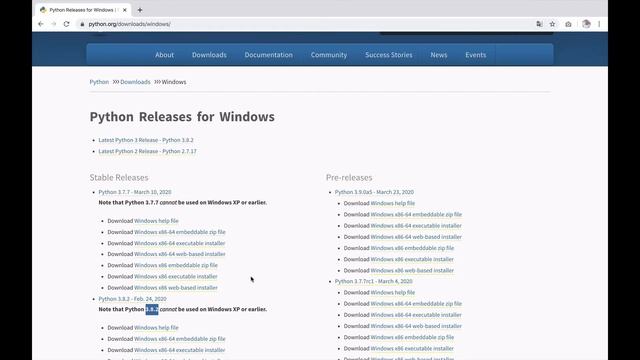Open a new tab with the plus button
Viewport: 640px width, 360px height.
pyautogui.click(x=140, y=10)
